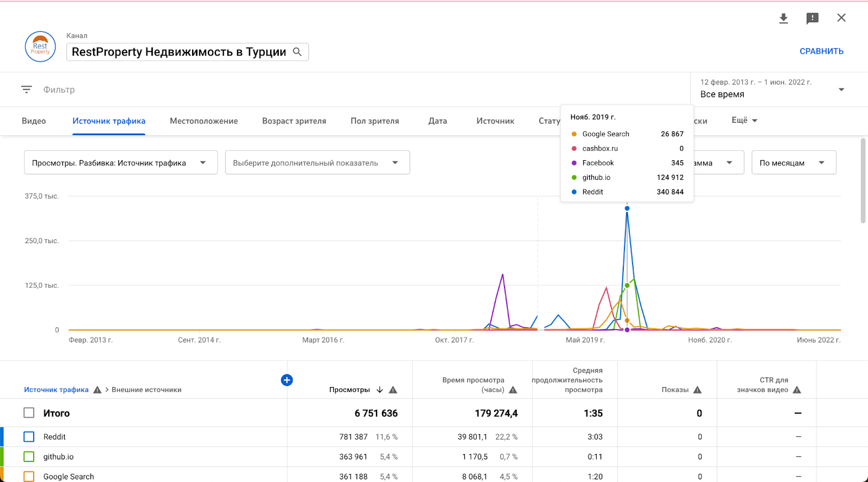
Task: Click the RestProperty channel logo
Action: pos(40,47)
